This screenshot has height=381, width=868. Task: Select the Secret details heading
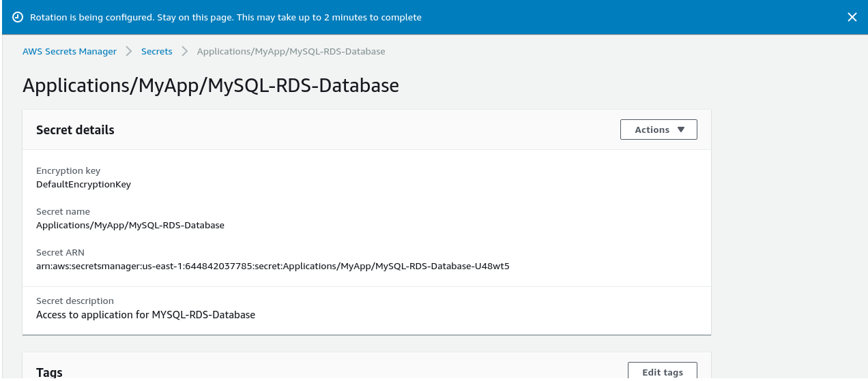coord(75,129)
